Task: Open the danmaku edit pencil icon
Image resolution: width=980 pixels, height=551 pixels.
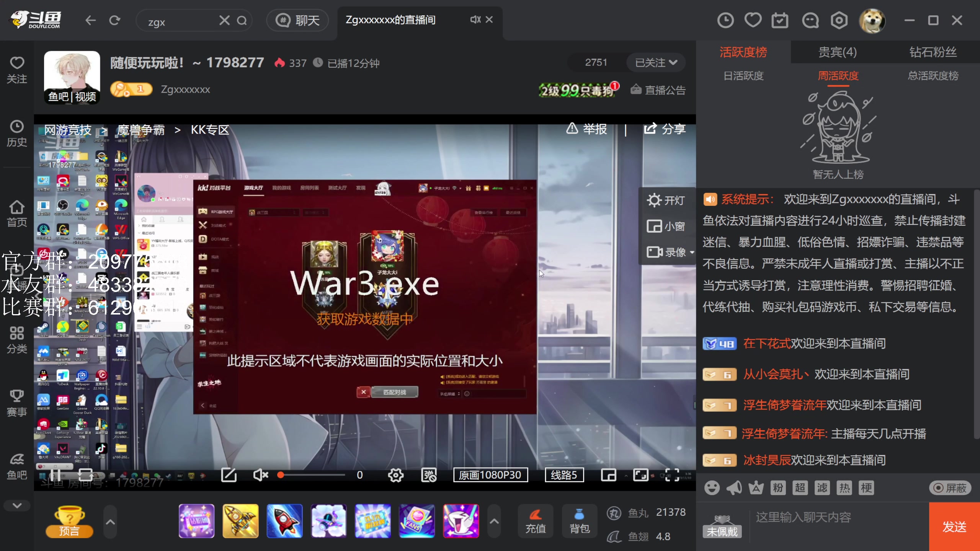Action: (x=229, y=475)
